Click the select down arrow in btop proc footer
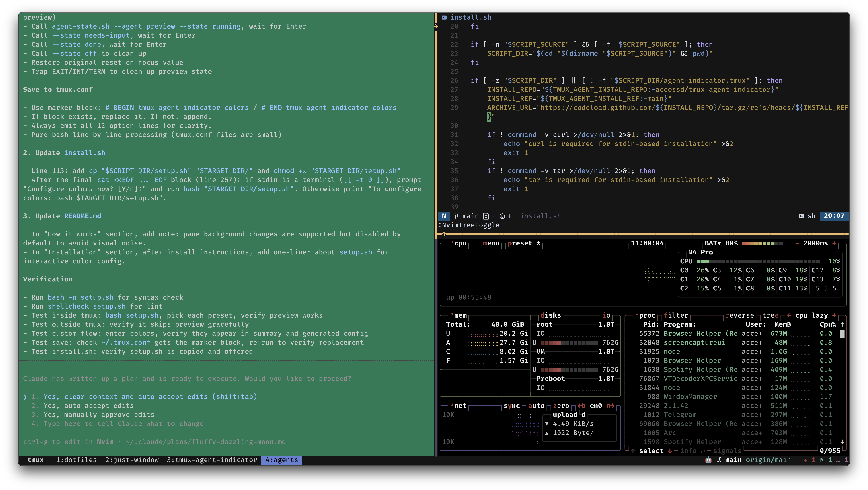 (670, 451)
